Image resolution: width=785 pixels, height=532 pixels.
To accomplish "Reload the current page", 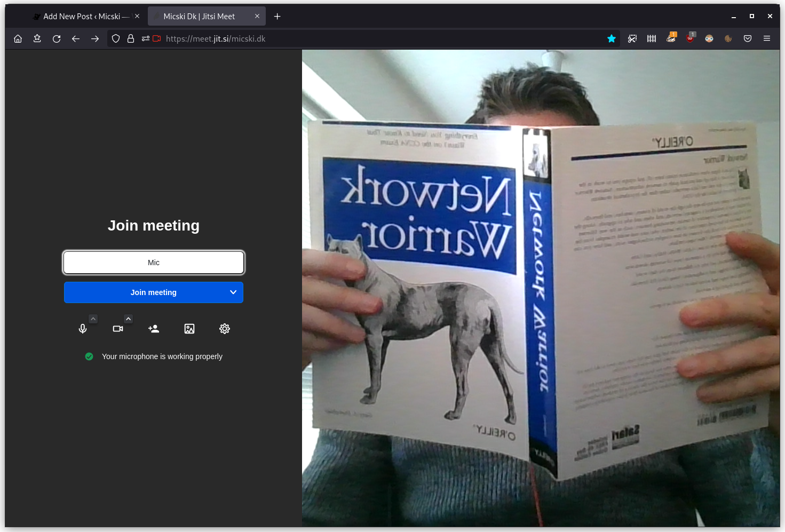I will coord(57,38).
